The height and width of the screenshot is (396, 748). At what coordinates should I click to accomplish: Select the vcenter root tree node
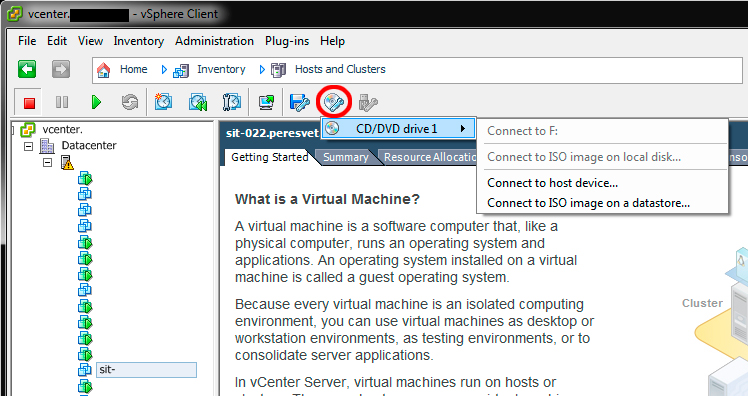point(62,129)
